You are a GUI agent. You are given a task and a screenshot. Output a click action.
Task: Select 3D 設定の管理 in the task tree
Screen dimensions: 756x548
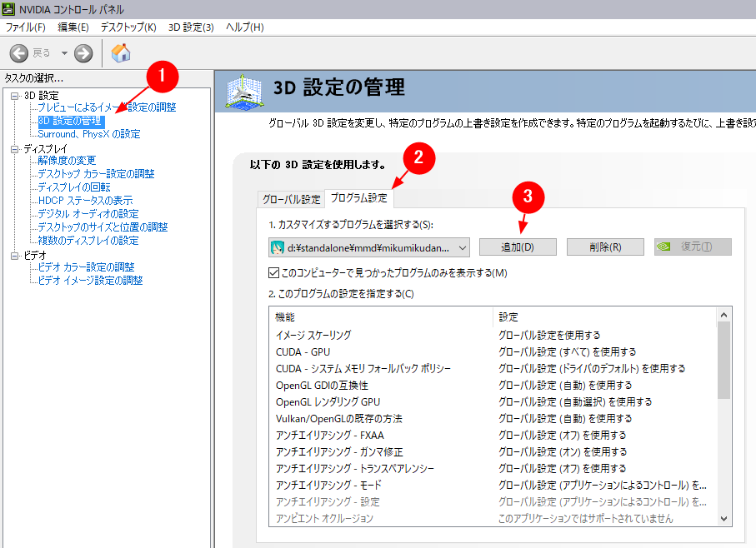tap(70, 121)
